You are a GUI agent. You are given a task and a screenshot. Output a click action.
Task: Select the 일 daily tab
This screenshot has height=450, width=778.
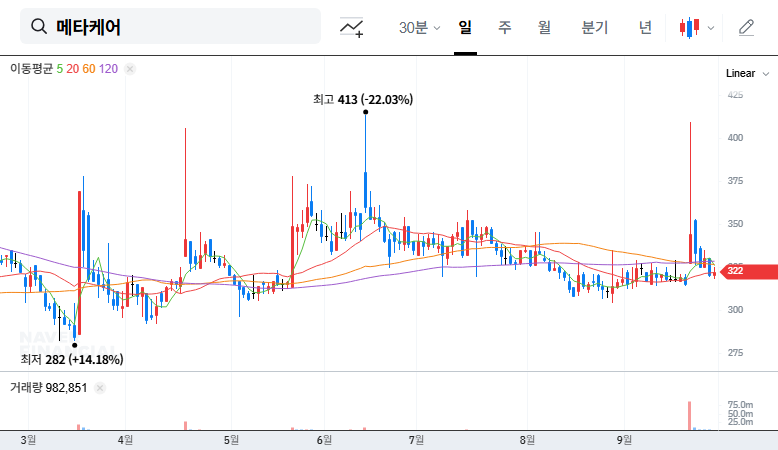pos(465,27)
